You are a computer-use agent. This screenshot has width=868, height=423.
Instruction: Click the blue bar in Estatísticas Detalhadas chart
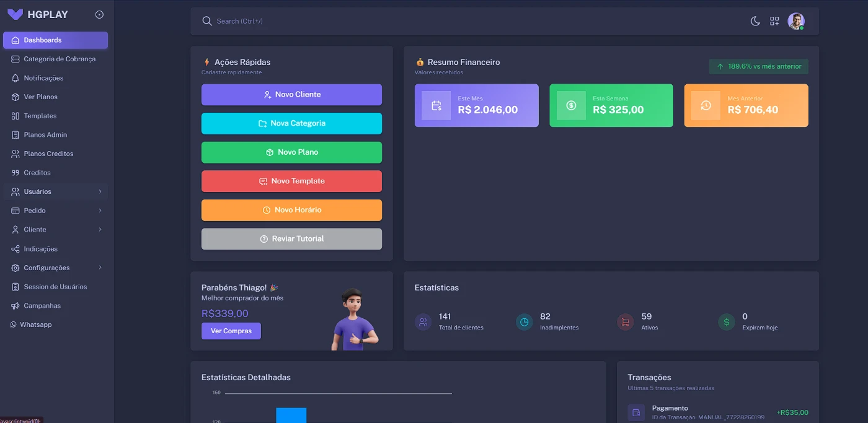pyautogui.click(x=291, y=415)
